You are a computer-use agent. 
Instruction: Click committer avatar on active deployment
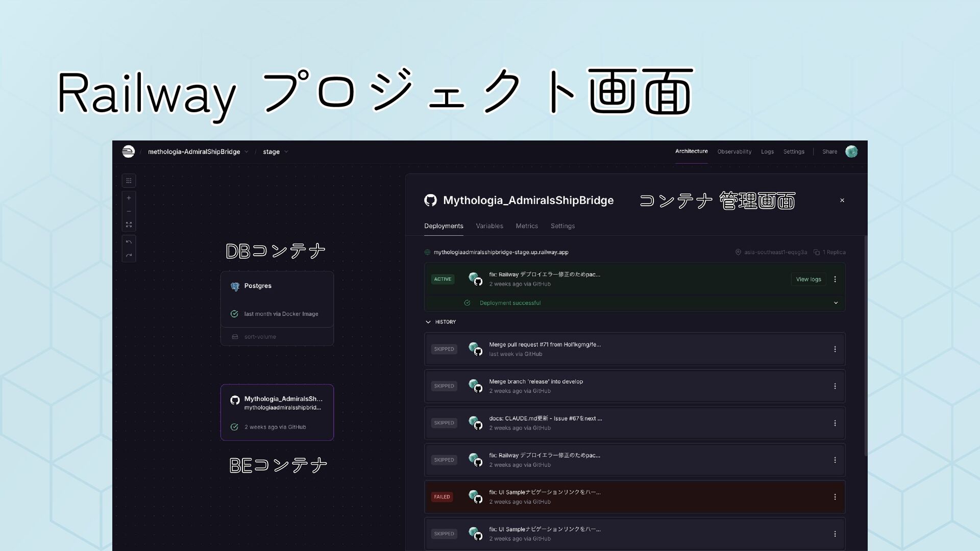click(x=475, y=279)
